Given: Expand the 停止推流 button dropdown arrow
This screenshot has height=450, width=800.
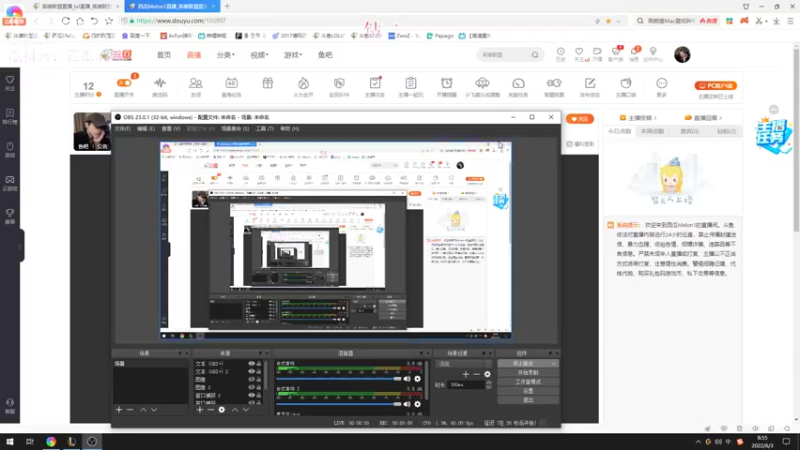Looking at the screenshot, I should point(554,364).
